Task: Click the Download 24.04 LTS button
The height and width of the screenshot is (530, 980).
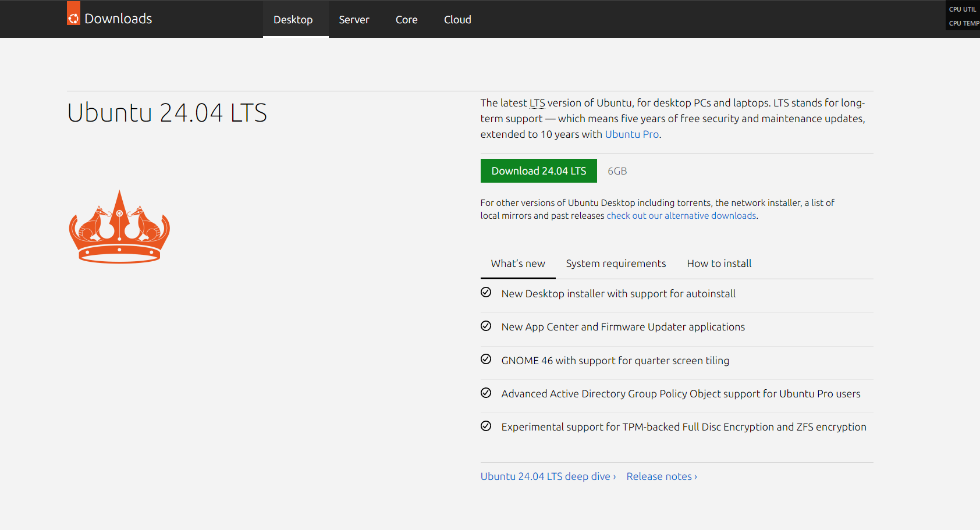Action: click(x=539, y=171)
